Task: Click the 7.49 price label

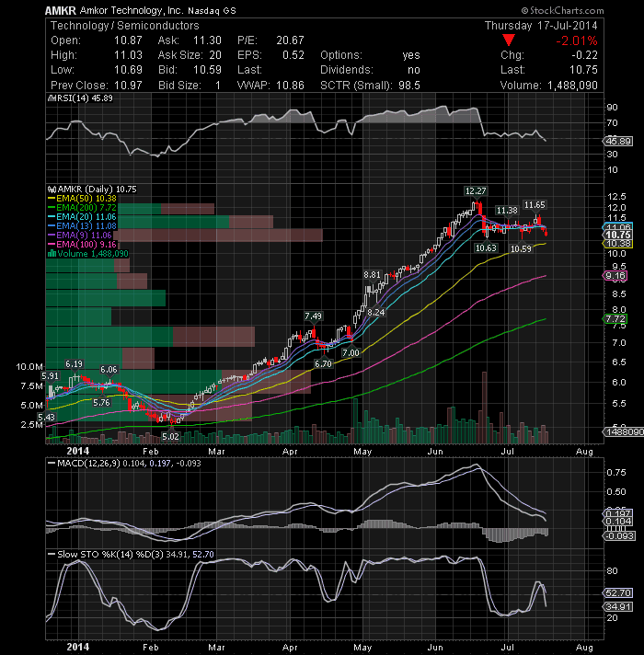Action: click(313, 316)
